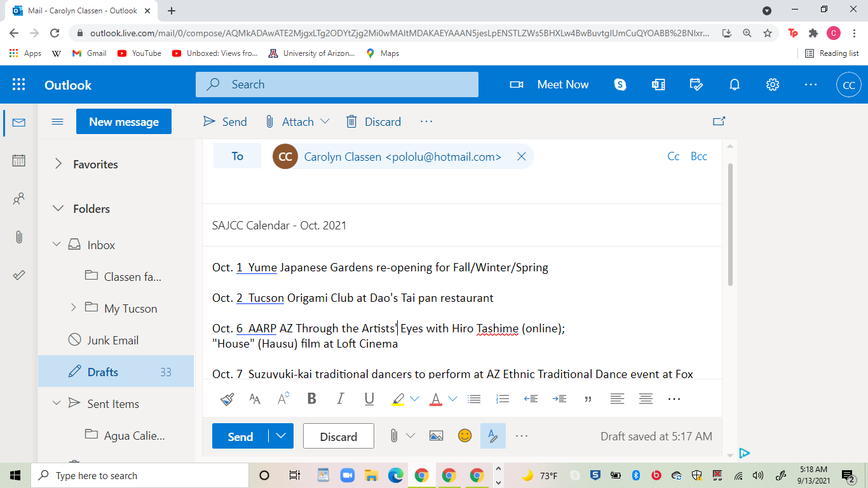
Task: Open notifications bell icon
Action: (735, 85)
